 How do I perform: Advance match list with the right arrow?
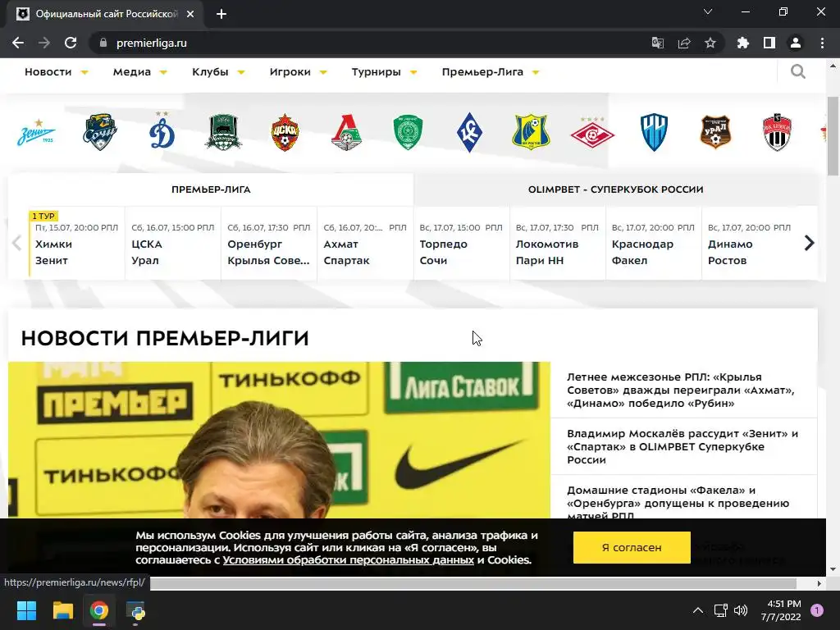[809, 243]
